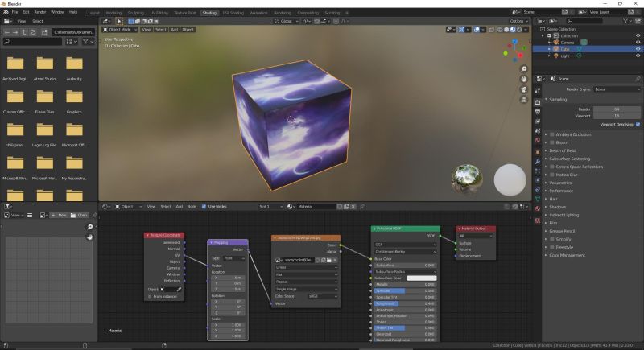Enable Motion Blur checkbox
This screenshot has height=350, width=644.
tap(552, 175)
